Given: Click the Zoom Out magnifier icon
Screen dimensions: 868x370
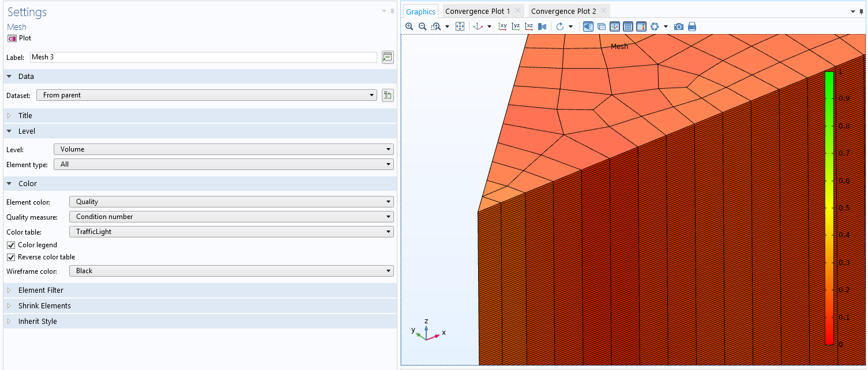Looking at the screenshot, I should [422, 27].
